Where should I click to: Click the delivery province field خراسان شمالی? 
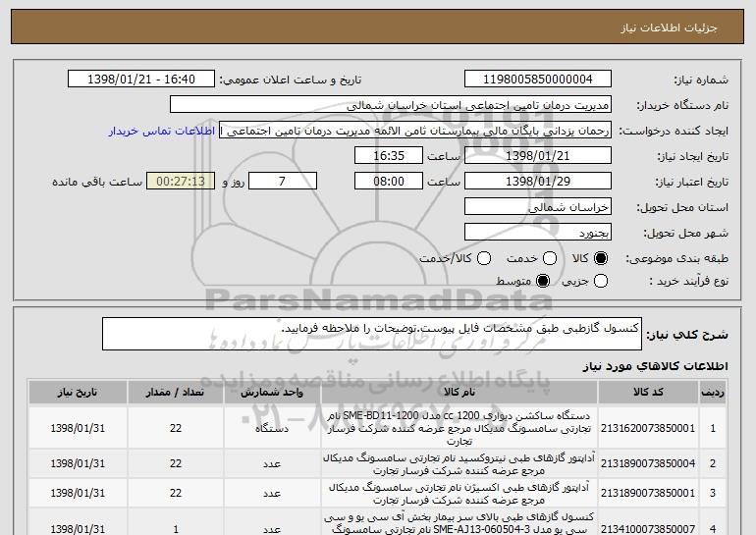click(538, 207)
